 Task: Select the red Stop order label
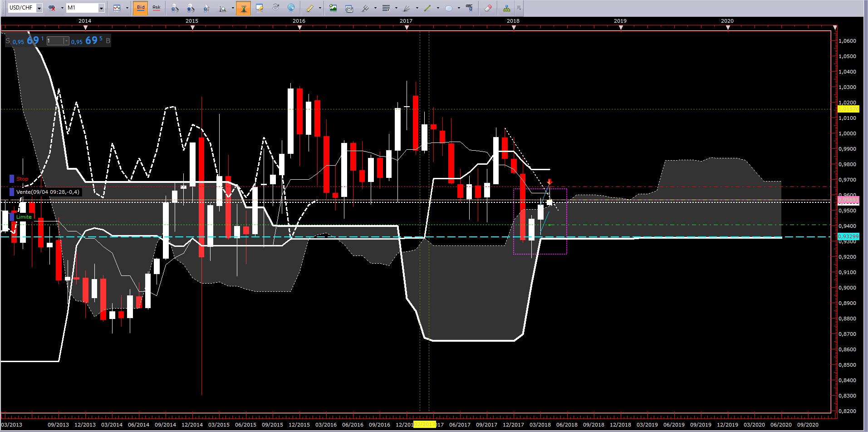[x=22, y=179]
